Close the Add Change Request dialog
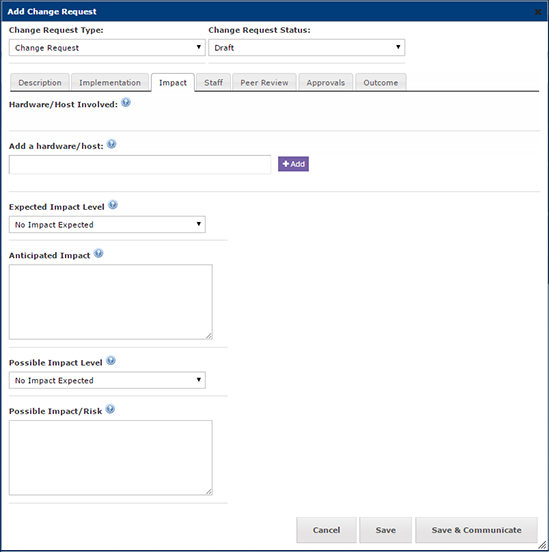549x552 pixels. click(538, 12)
